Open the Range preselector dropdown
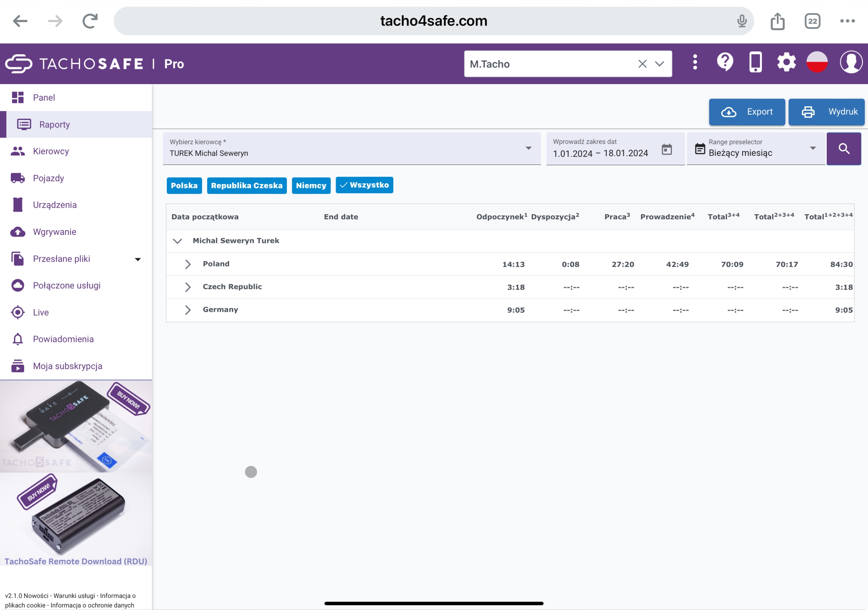The height and width of the screenshot is (610, 868). tap(755, 148)
